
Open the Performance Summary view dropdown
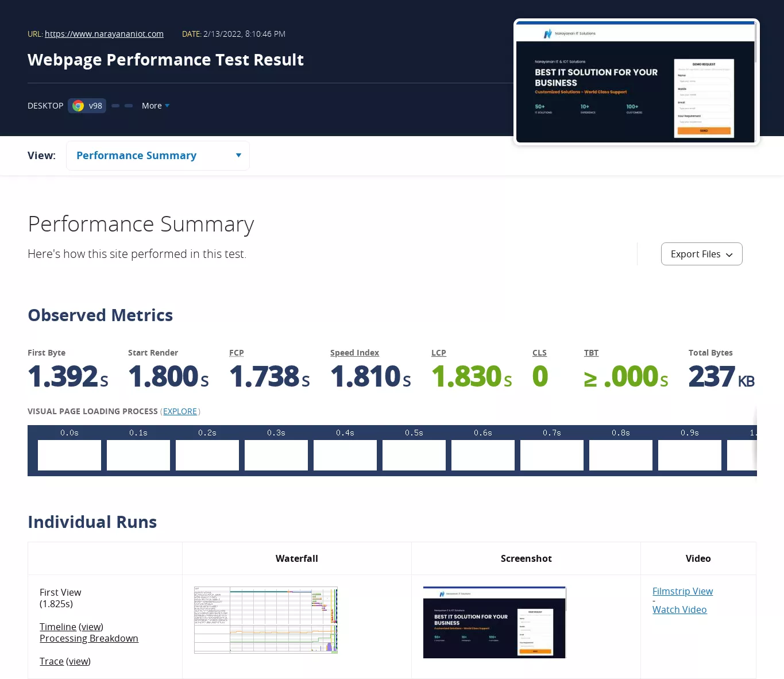(x=158, y=156)
